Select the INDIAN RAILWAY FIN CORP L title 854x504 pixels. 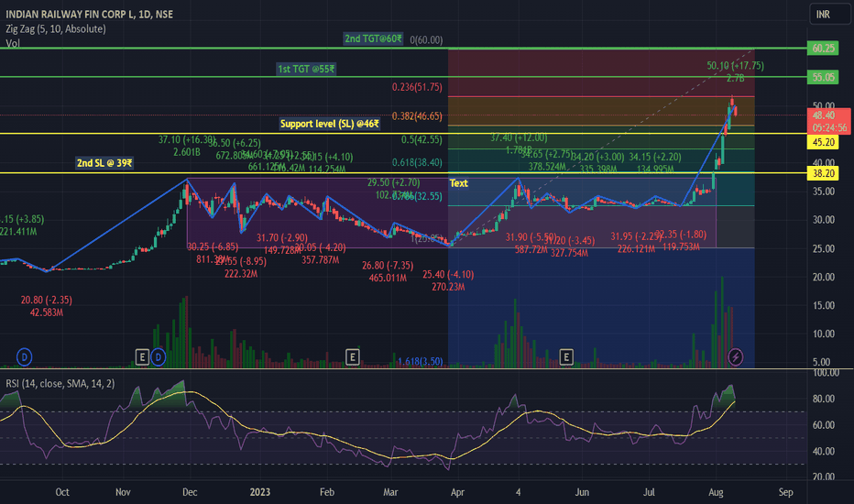click(x=89, y=14)
